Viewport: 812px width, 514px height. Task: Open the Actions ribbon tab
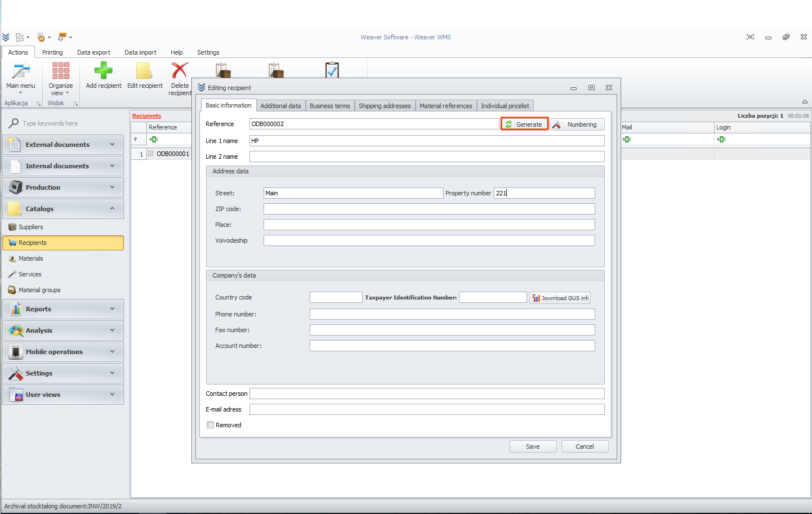(18, 52)
